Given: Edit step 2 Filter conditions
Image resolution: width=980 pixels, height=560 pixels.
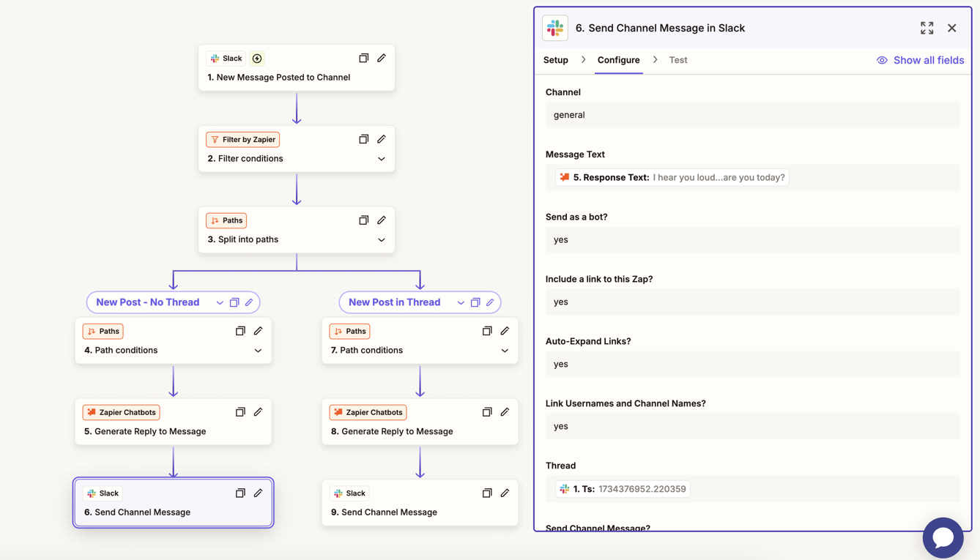Looking at the screenshot, I should [x=382, y=139].
